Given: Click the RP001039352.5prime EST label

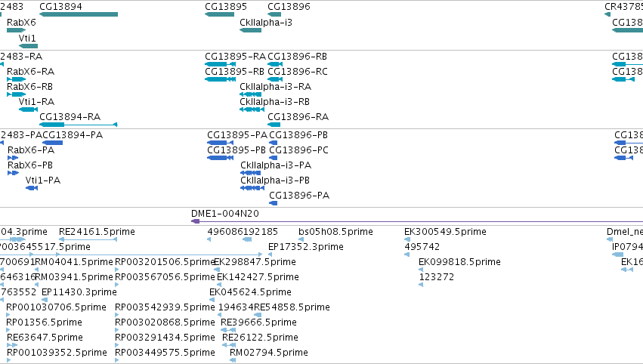Looking at the screenshot, I should pos(57,353).
